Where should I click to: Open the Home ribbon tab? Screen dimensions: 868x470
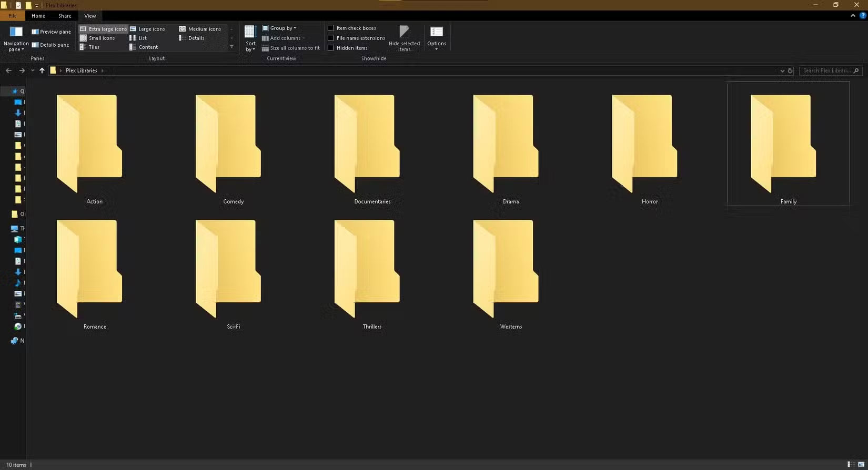click(x=38, y=16)
